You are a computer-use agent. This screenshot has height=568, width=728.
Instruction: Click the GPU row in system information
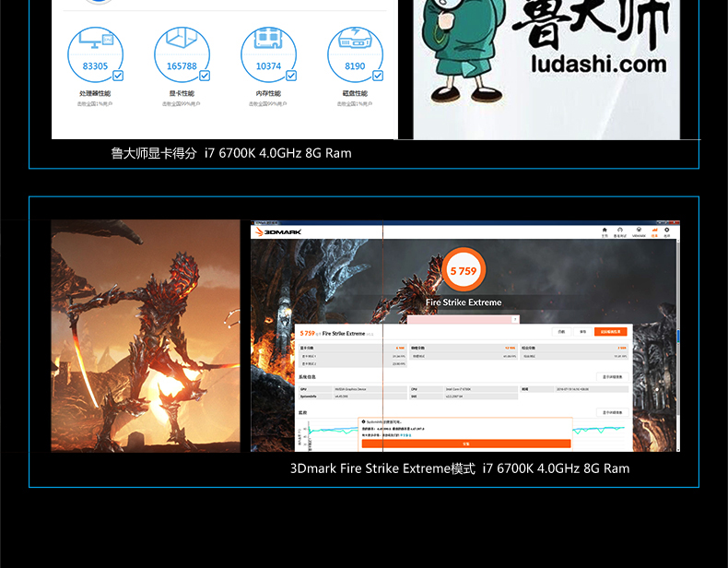353,389
